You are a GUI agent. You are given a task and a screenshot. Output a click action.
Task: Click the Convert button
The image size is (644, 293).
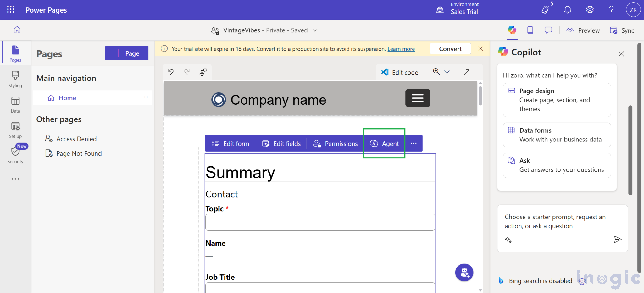pyautogui.click(x=450, y=49)
